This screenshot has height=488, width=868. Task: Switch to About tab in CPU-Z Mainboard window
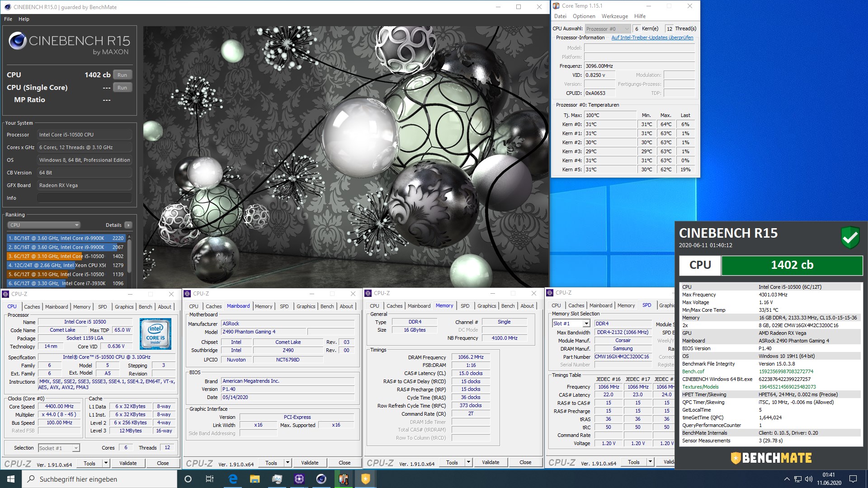[346, 306]
